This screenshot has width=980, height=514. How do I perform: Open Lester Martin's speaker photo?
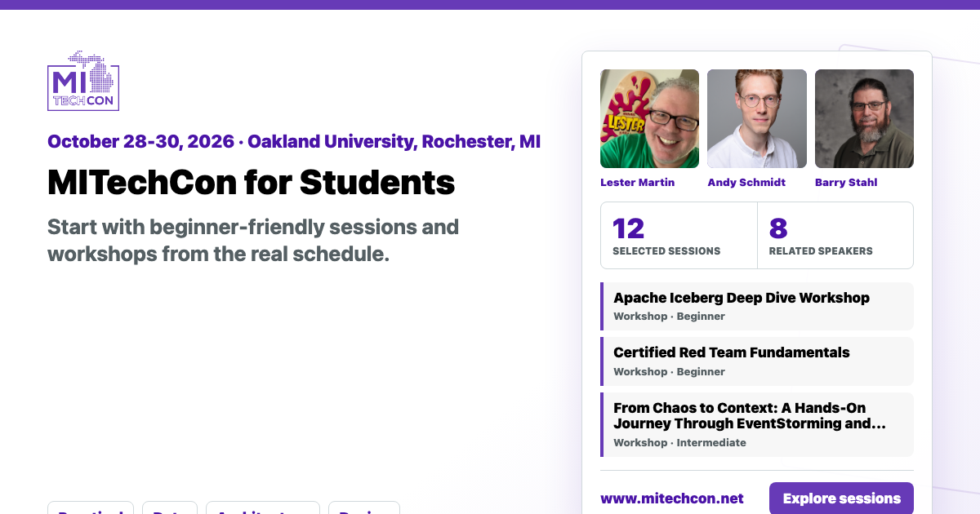(649, 118)
